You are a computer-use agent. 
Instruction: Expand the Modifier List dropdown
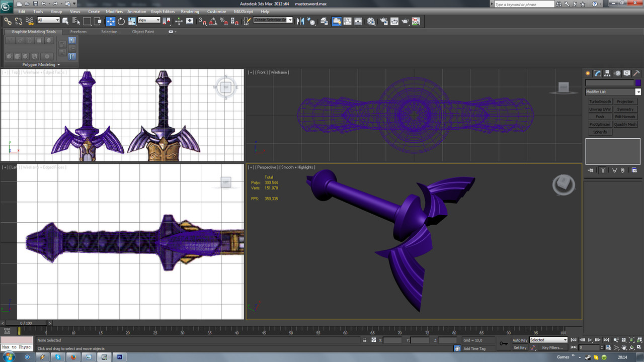pyautogui.click(x=638, y=92)
